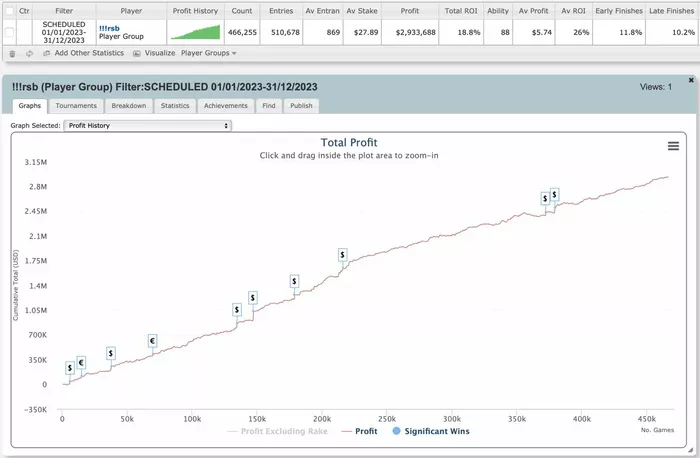Click the $ win marker near 147k games
The height and width of the screenshot is (458, 700).
coord(253,298)
